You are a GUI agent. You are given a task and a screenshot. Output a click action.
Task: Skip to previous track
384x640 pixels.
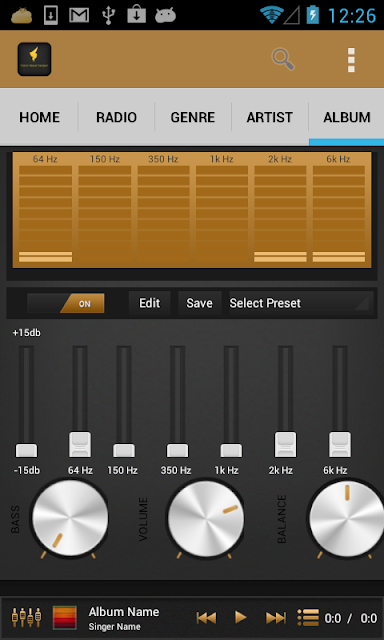pos(206,618)
